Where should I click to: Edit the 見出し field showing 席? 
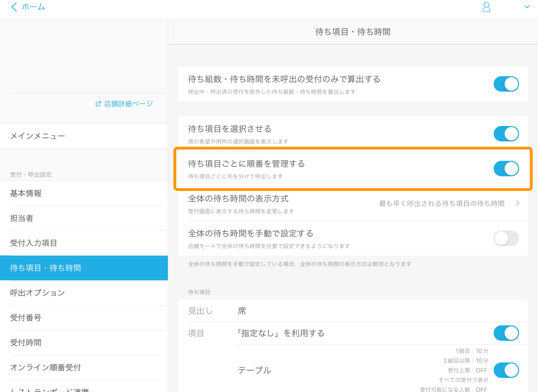pyautogui.click(x=353, y=311)
